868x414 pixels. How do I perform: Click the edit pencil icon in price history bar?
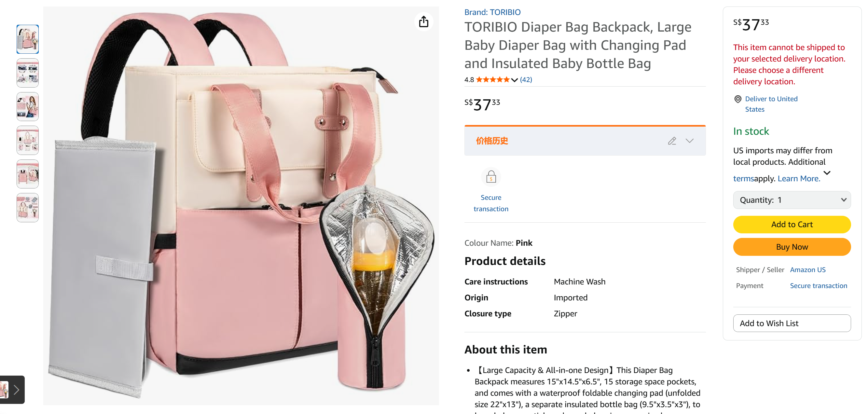click(x=672, y=141)
